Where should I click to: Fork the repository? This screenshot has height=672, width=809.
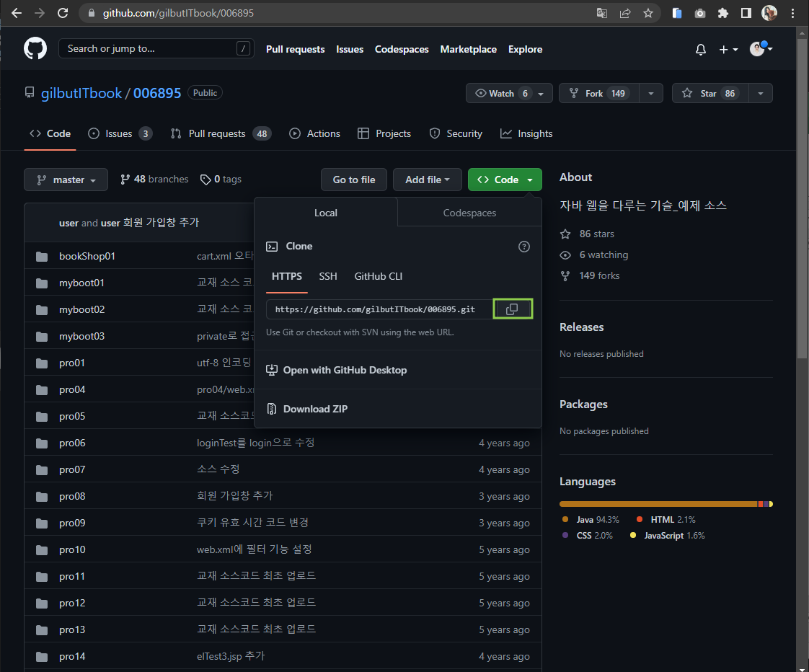(x=598, y=94)
